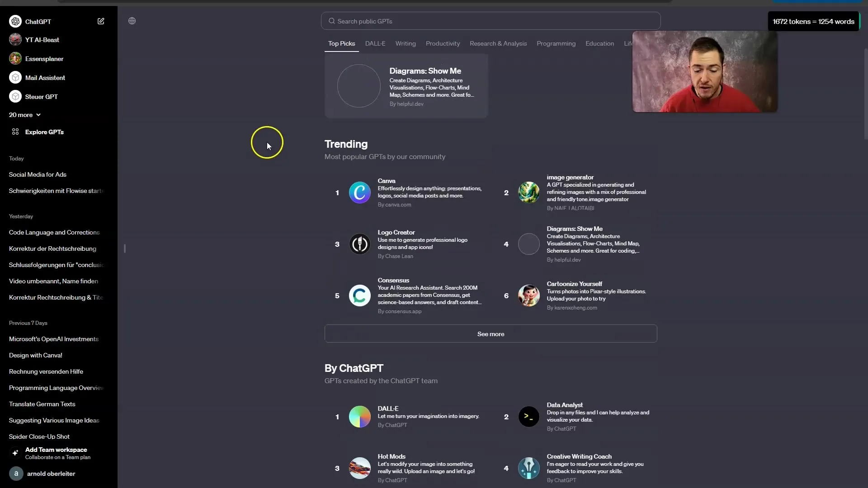Viewport: 868px width, 488px height.
Task: Open the image generator avatar icon
Action: pyautogui.click(x=529, y=192)
